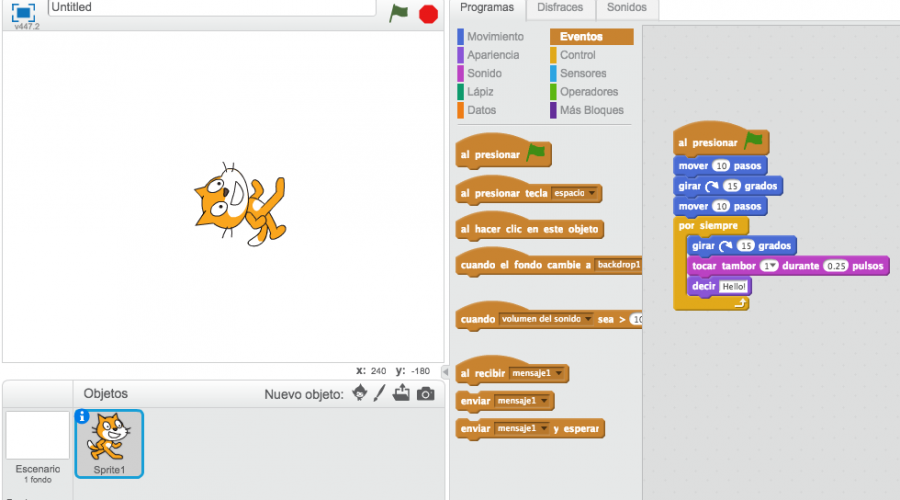Image resolution: width=900 pixels, height=500 pixels.
Task: Upload sprite from file icon
Action: click(402, 393)
